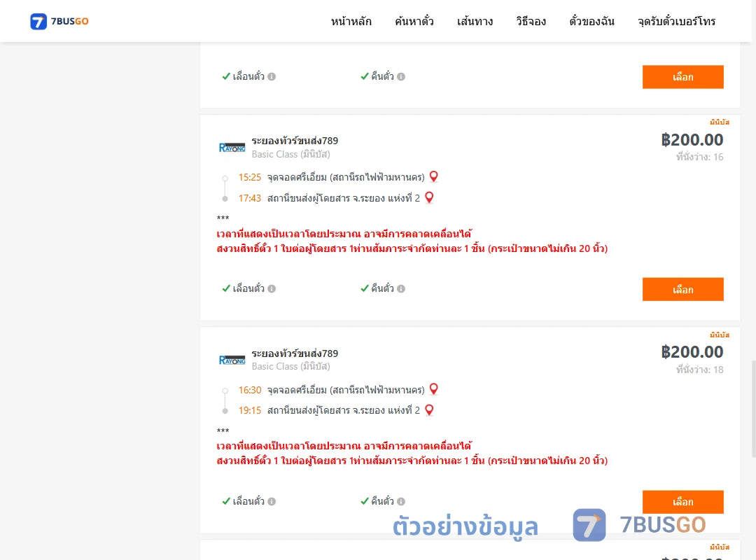Click the 17:43 arrival time
This screenshot has height=560, width=756.
coord(250,198)
